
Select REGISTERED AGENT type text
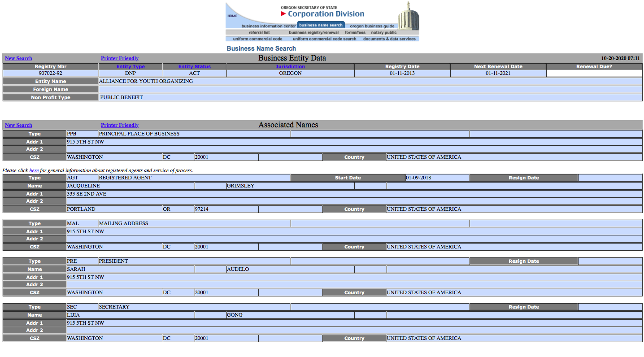(125, 178)
